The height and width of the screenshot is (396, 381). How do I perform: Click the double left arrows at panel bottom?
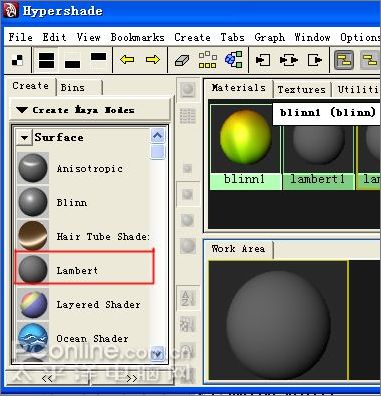click(47, 378)
